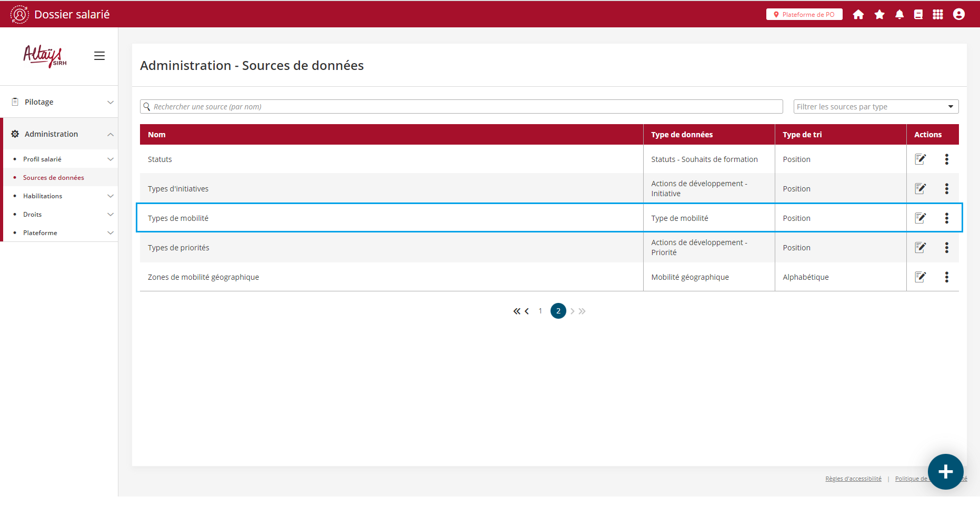
Task: Click the Plateforme de PO button
Action: click(x=804, y=15)
